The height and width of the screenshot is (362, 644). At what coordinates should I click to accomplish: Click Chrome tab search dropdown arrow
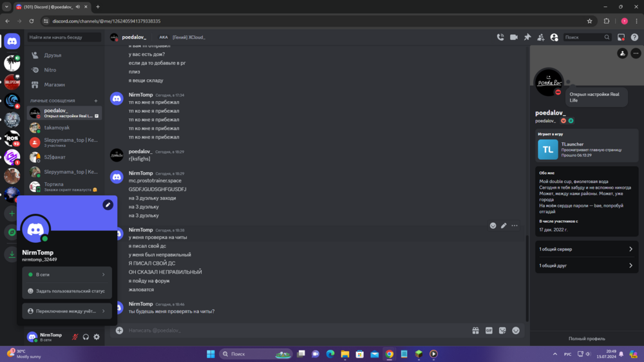[6, 6]
